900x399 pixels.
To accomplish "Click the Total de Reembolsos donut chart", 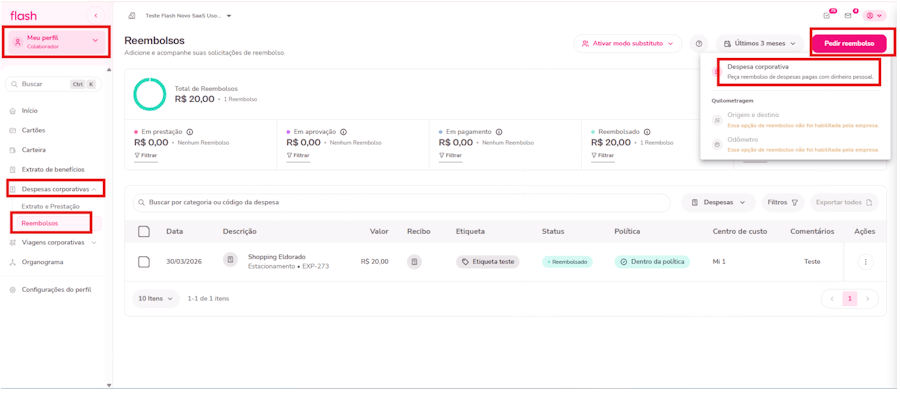I will coord(150,94).
